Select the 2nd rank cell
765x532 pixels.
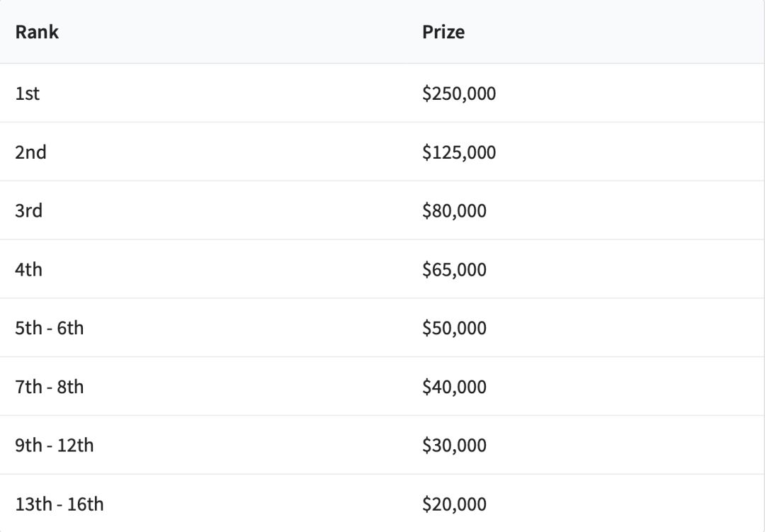30,152
